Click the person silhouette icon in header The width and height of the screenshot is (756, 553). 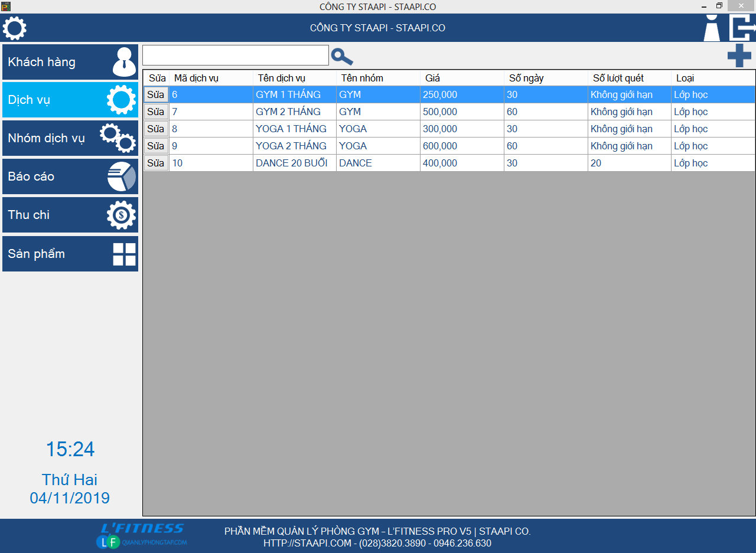[x=712, y=28]
